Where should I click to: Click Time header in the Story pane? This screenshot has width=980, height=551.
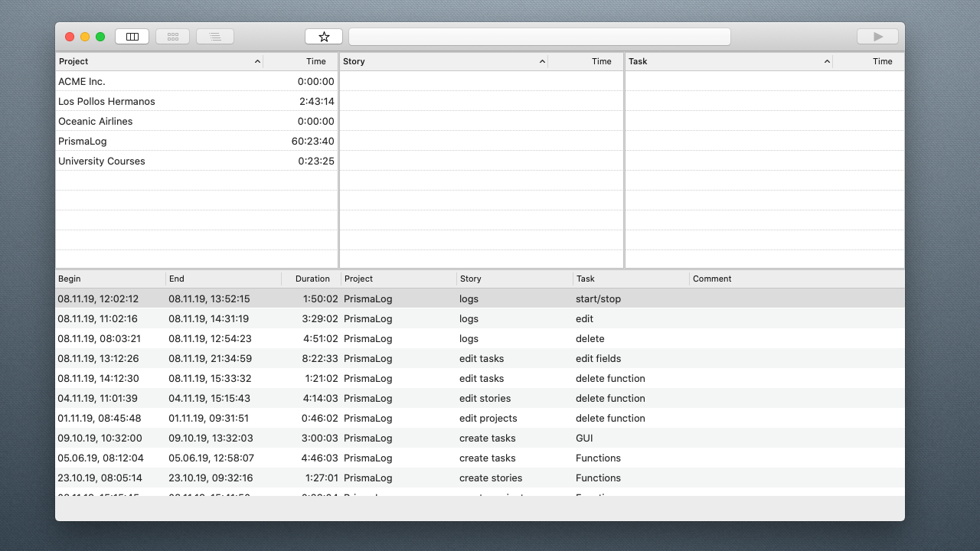coord(586,61)
